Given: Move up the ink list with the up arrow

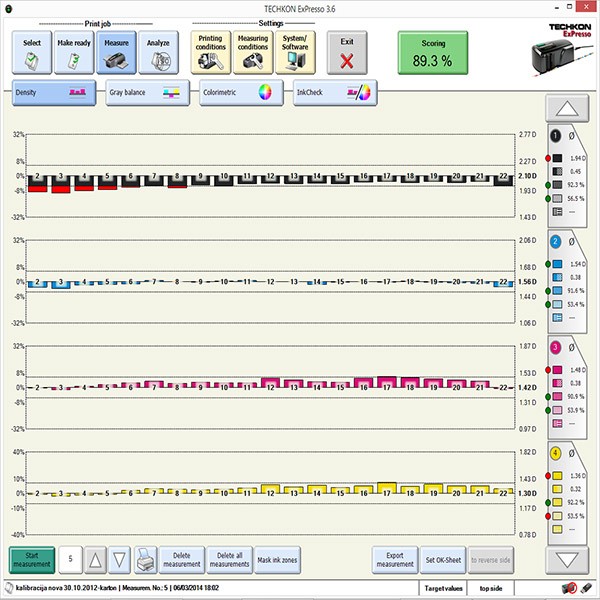Looking at the screenshot, I should click(567, 109).
